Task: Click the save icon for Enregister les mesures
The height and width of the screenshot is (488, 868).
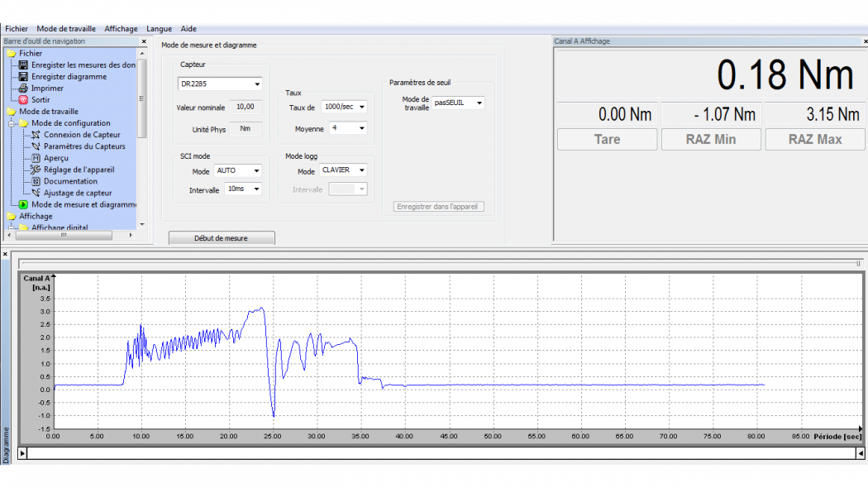Action: pyautogui.click(x=23, y=65)
